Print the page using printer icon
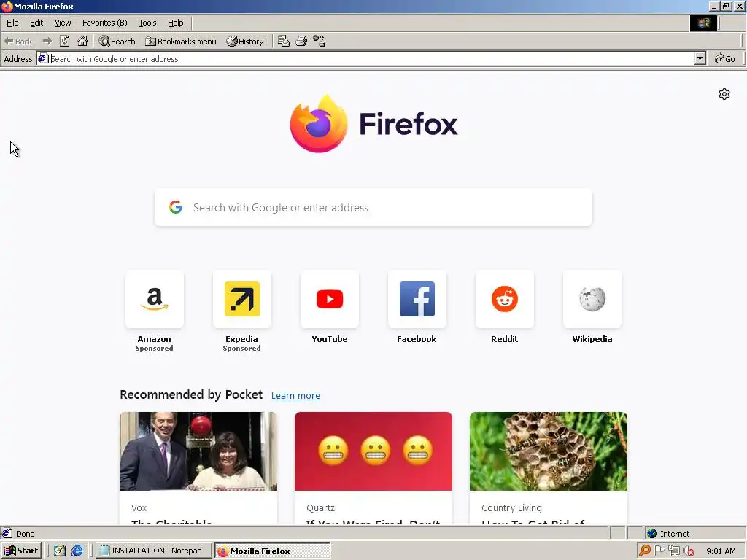This screenshot has height=560, width=747. 301,42
